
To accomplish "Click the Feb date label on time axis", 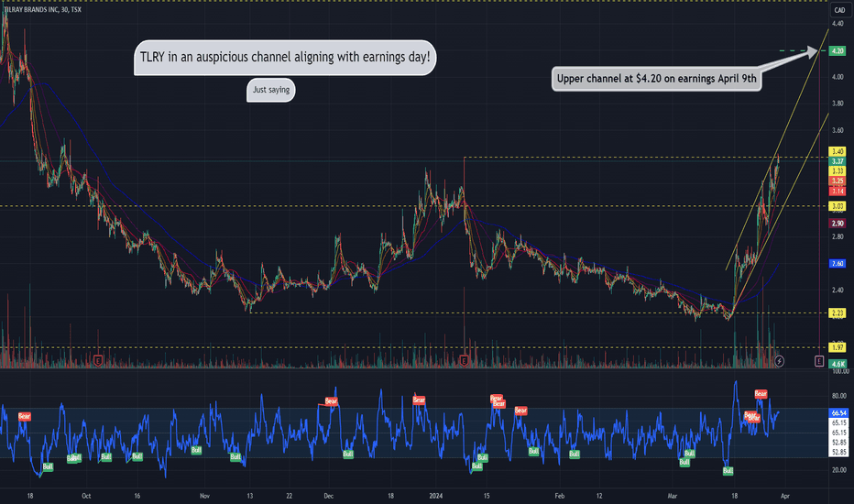I will pos(559,496).
